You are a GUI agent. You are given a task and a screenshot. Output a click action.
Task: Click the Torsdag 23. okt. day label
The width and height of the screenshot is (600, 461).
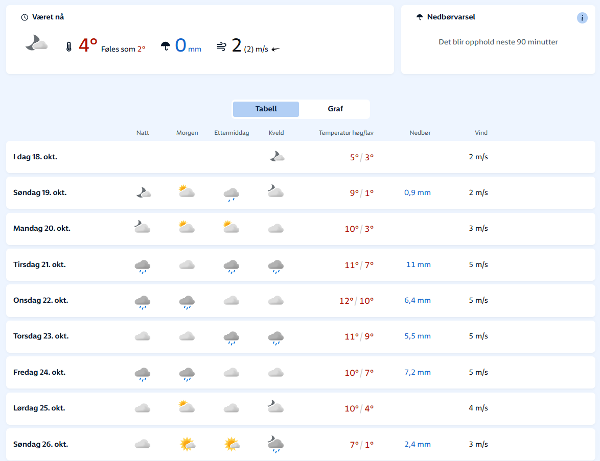pyautogui.click(x=40, y=336)
